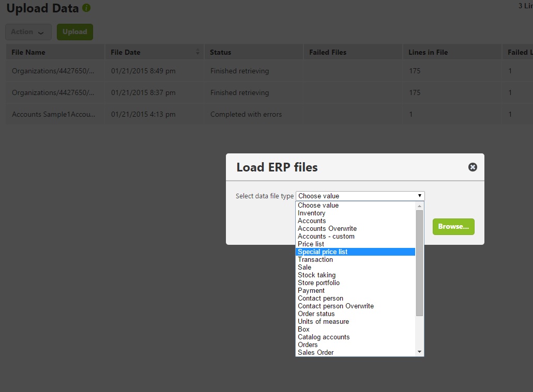
Task: Select Accounts Overwrite from the list
Action: click(x=327, y=229)
